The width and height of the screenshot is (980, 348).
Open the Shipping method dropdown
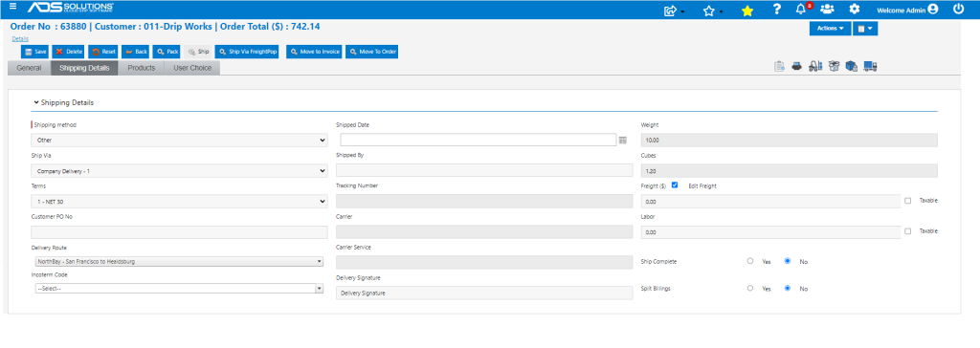point(179,140)
